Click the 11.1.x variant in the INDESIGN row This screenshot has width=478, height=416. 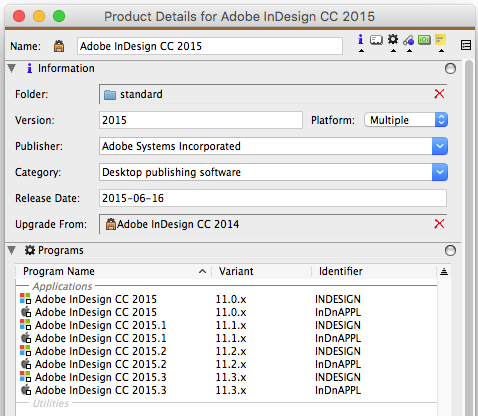[231, 325]
